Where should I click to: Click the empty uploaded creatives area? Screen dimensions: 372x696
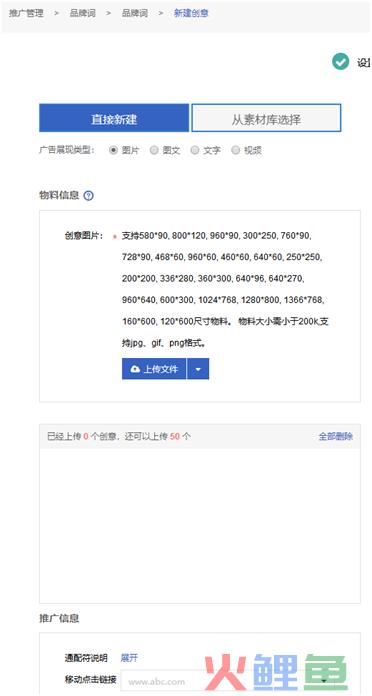[200, 526]
